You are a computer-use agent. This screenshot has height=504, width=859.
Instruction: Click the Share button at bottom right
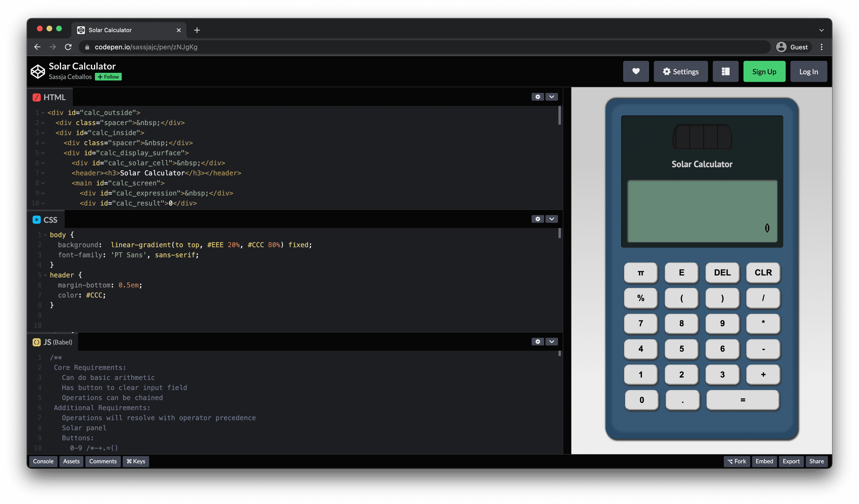coord(816,461)
